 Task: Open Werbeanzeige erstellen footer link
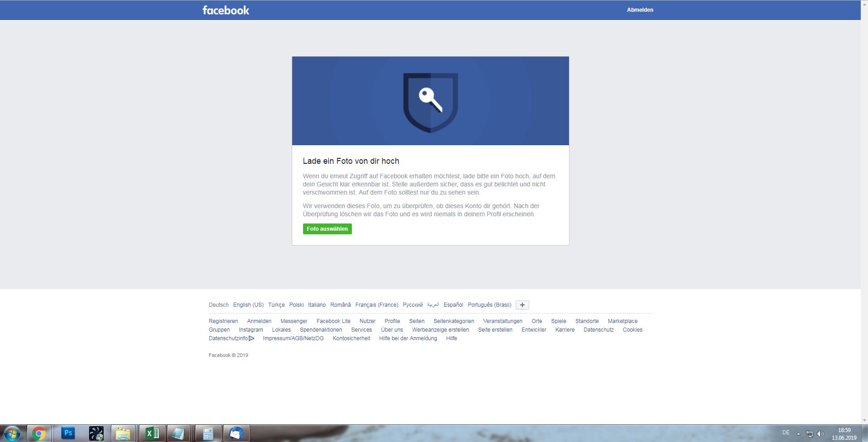click(x=441, y=330)
